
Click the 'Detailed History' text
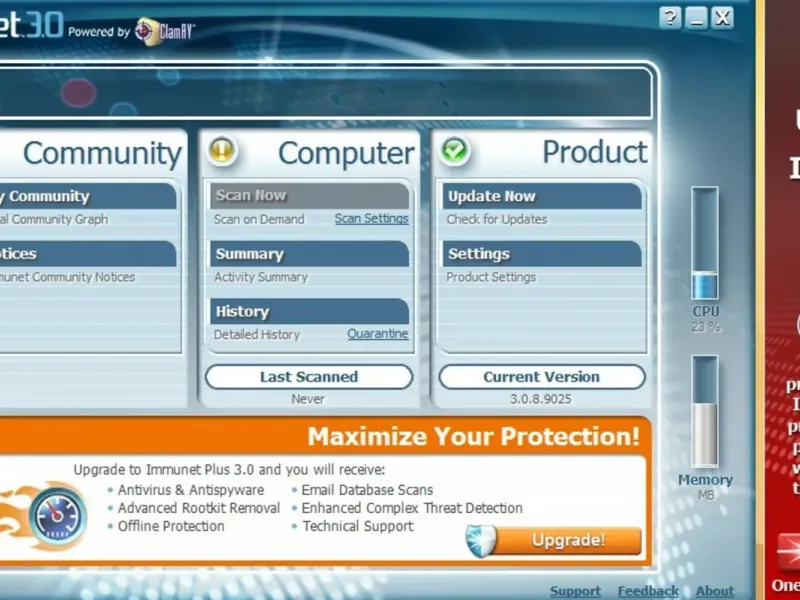point(257,335)
